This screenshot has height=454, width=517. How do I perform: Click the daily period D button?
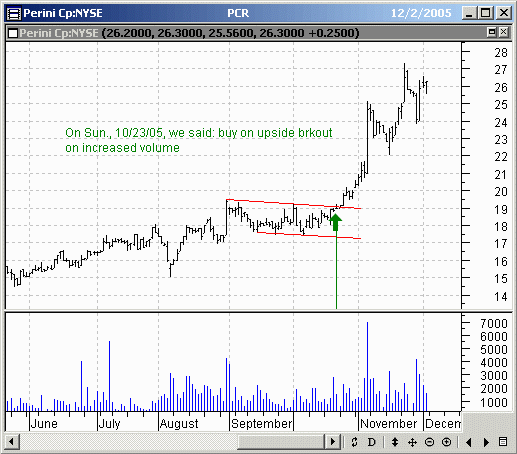[x=371, y=442]
